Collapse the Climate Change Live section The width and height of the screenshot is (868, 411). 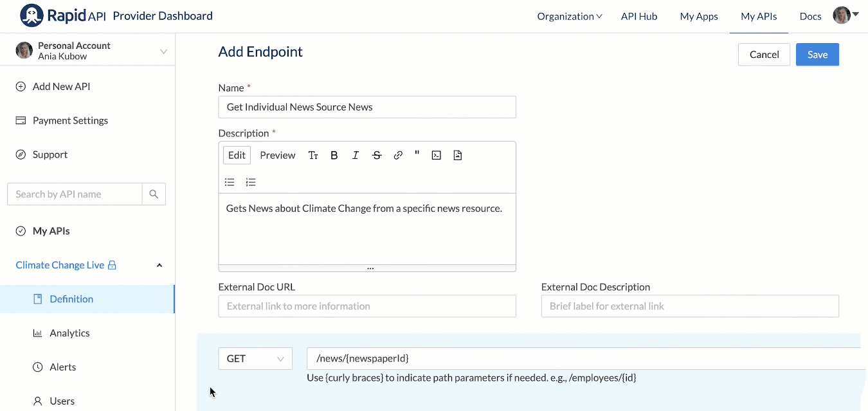pyautogui.click(x=159, y=265)
